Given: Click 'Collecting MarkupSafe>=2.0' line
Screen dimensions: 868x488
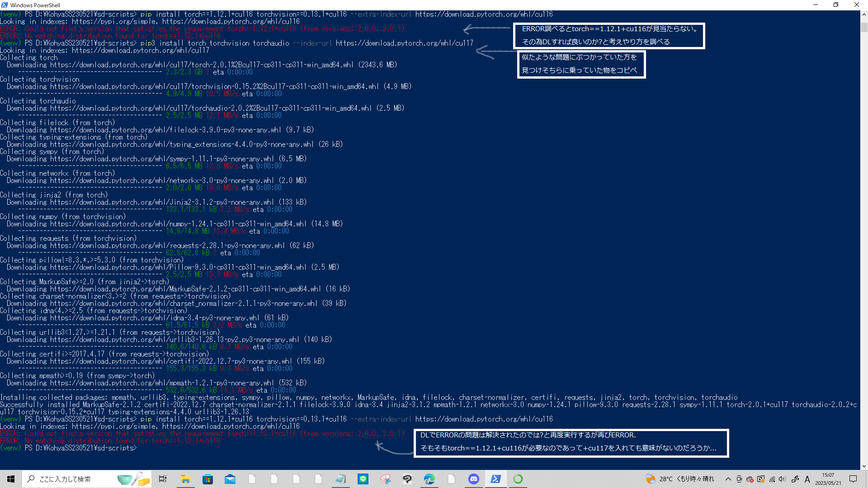Looking at the screenshot, I should tap(85, 282).
